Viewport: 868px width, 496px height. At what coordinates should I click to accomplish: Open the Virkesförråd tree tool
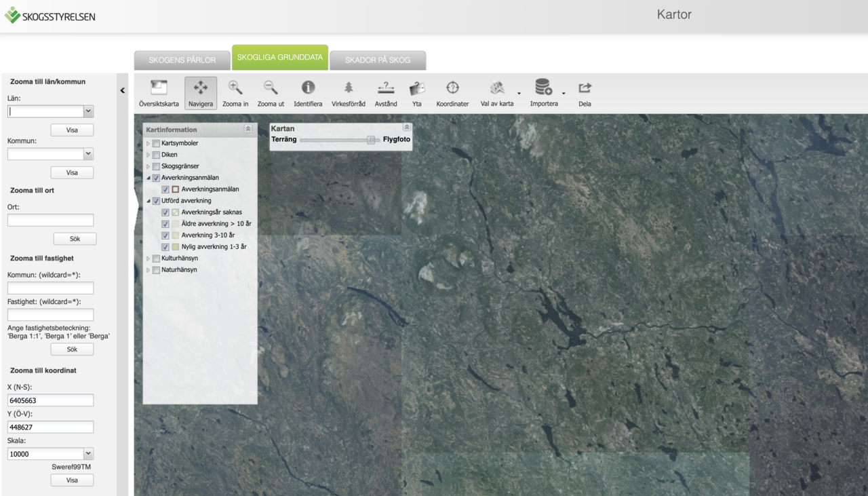[x=348, y=93]
